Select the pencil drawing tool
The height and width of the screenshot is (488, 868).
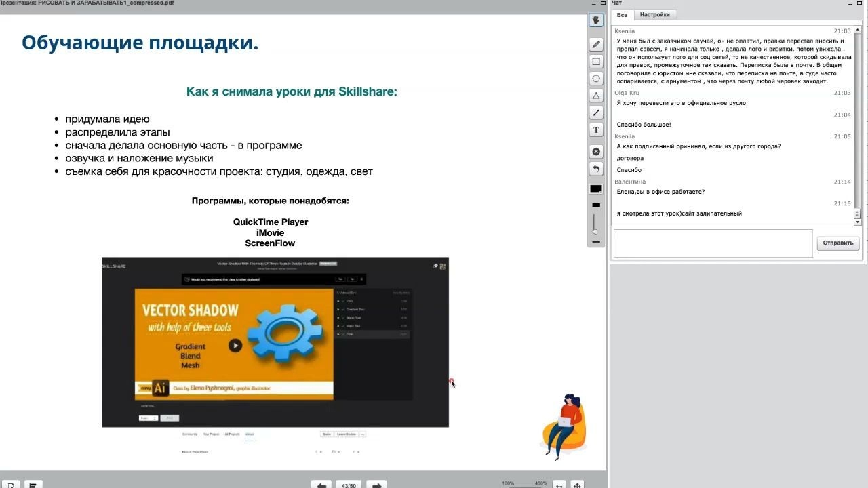click(596, 44)
